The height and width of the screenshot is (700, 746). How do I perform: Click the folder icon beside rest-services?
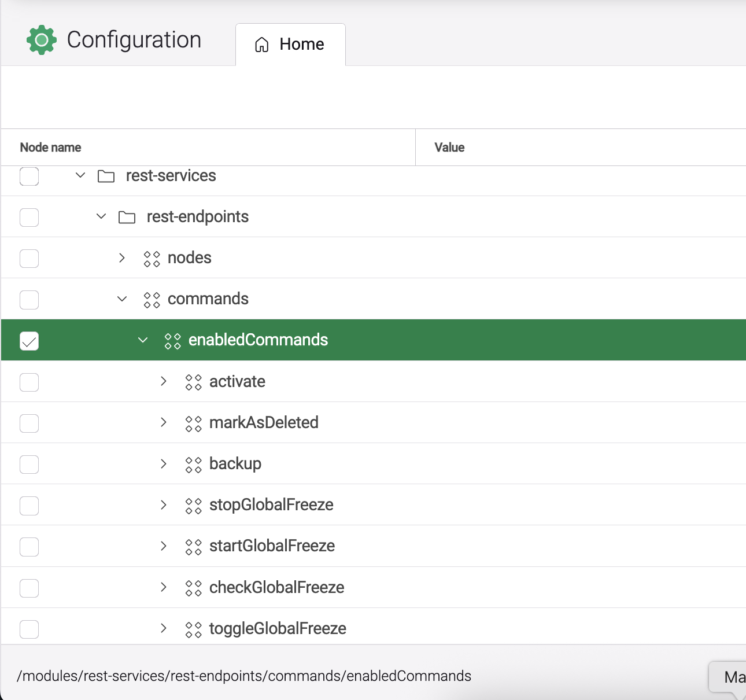(x=106, y=176)
